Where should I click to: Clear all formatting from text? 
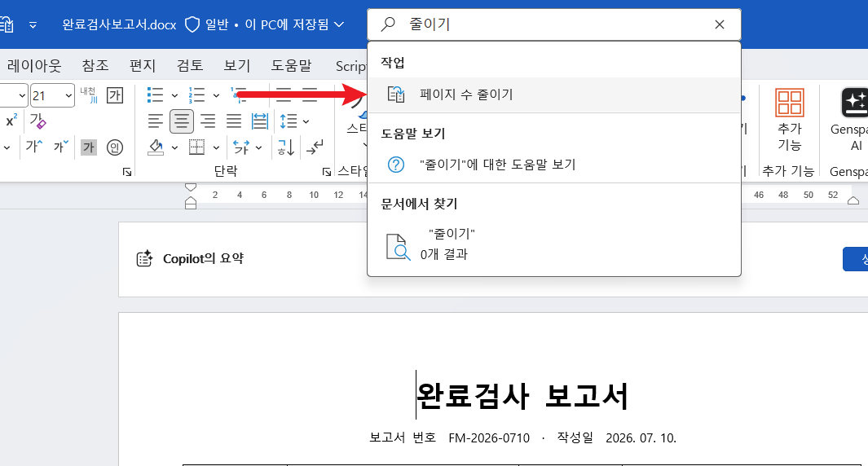pos(37,121)
